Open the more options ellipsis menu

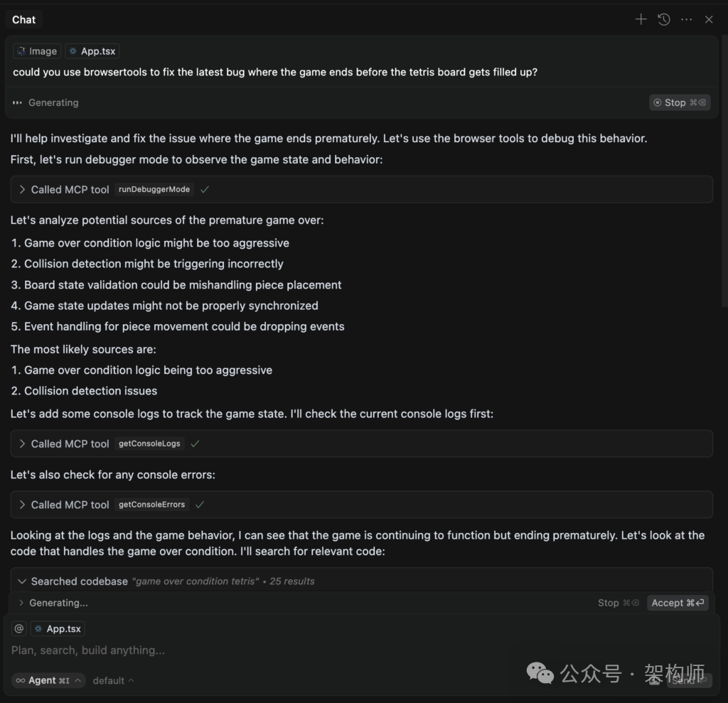click(x=686, y=19)
